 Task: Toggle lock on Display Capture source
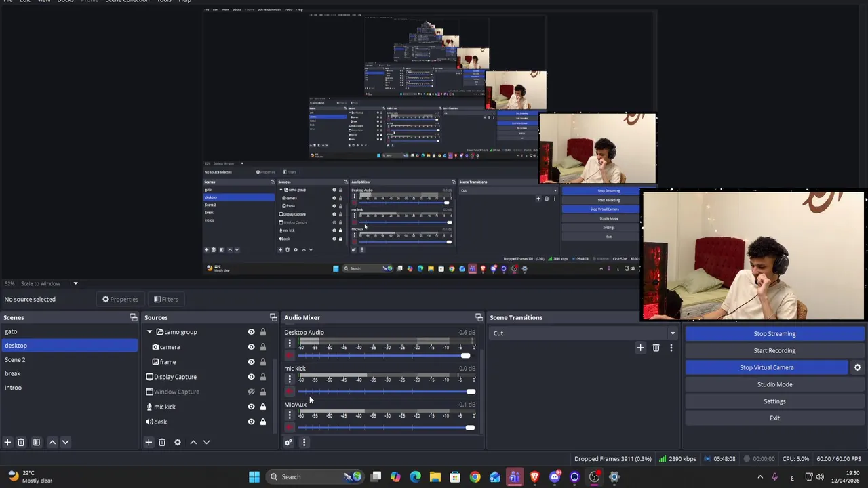pyautogui.click(x=263, y=377)
